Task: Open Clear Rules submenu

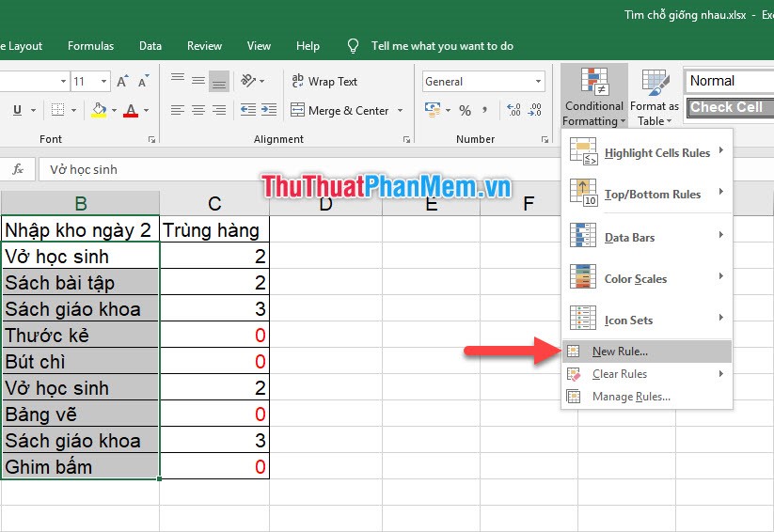Action: (647, 373)
